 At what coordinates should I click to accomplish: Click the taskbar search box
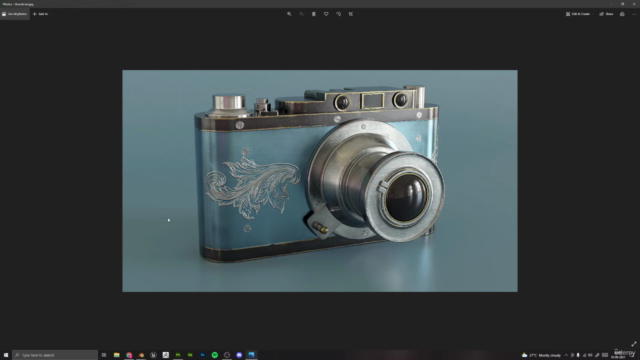click(55, 355)
